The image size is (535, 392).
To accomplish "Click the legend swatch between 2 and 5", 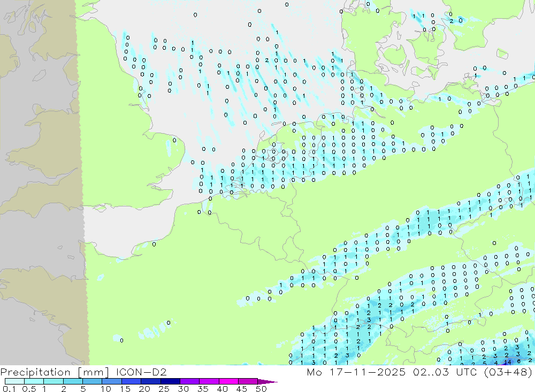I will pyautogui.click(x=73, y=381).
